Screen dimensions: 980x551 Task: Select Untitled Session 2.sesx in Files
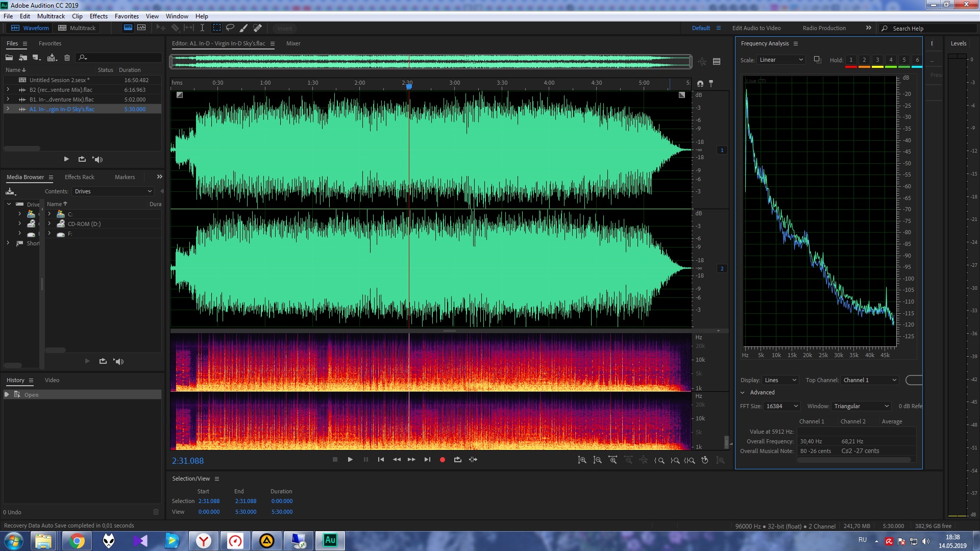point(59,80)
